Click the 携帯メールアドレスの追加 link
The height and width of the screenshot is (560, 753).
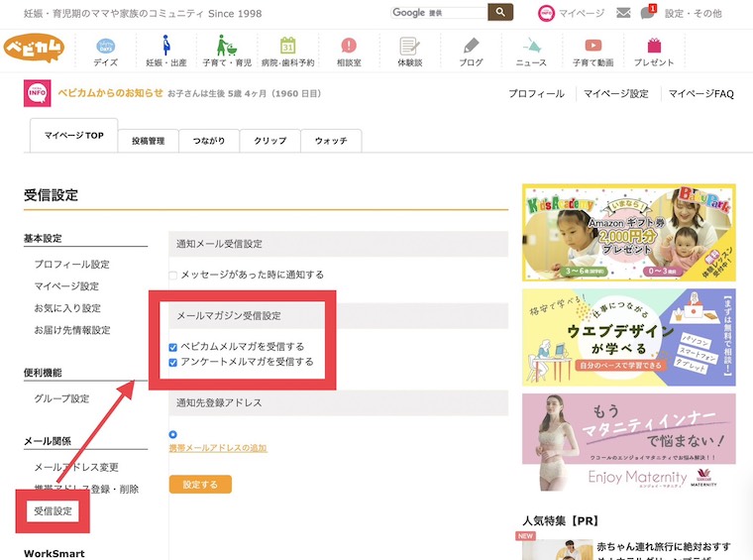217,448
